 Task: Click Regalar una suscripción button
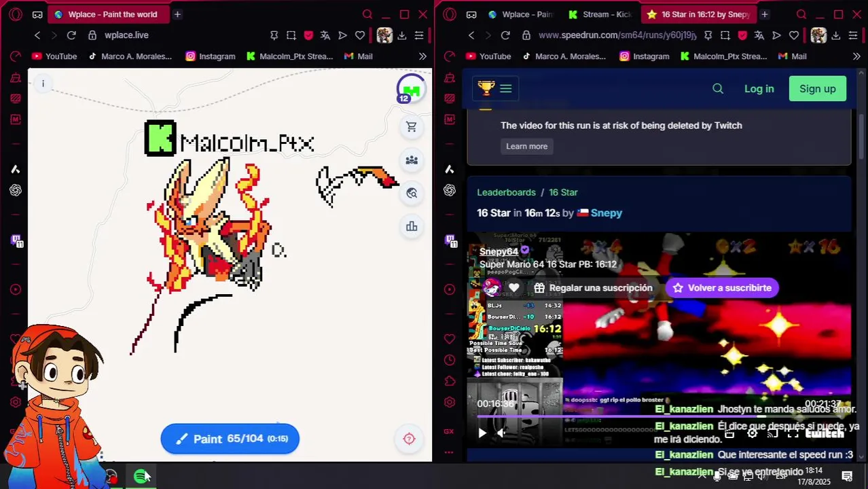click(594, 288)
